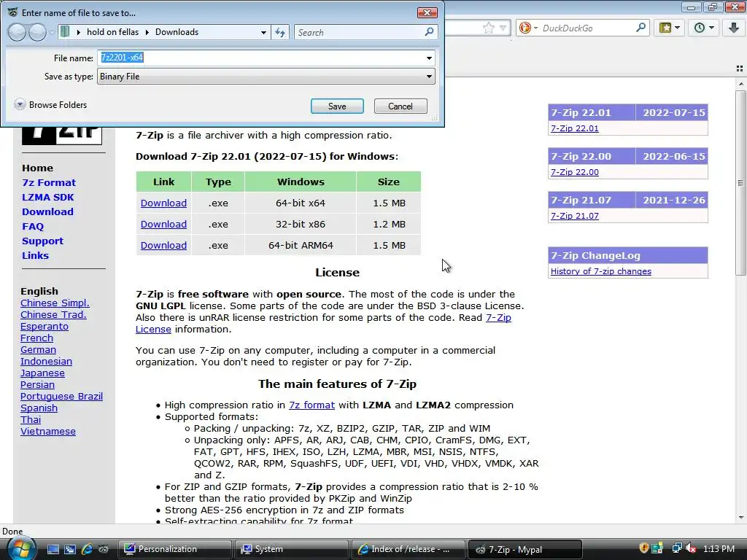The width and height of the screenshot is (747, 560).
Task: Click the network tray icon
Action: [x=676, y=548]
